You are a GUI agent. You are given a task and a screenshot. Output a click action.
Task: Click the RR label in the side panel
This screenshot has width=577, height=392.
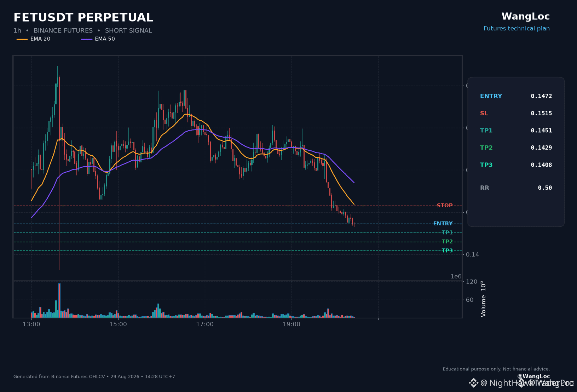click(x=485, y=188)
